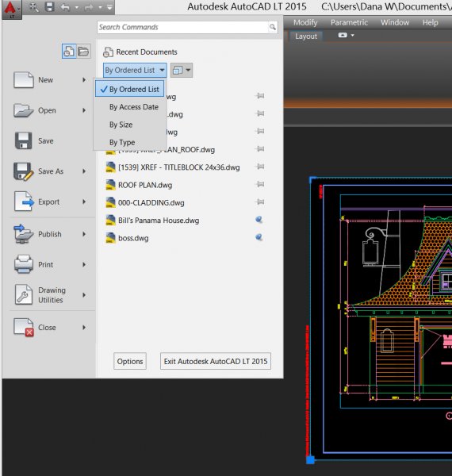Expand the Print submenu arrow

pos(84,264)
